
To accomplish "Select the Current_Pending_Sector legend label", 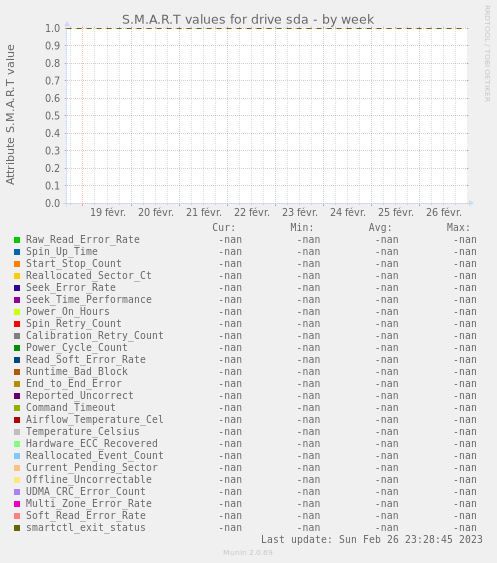I will tap(92, 467).
